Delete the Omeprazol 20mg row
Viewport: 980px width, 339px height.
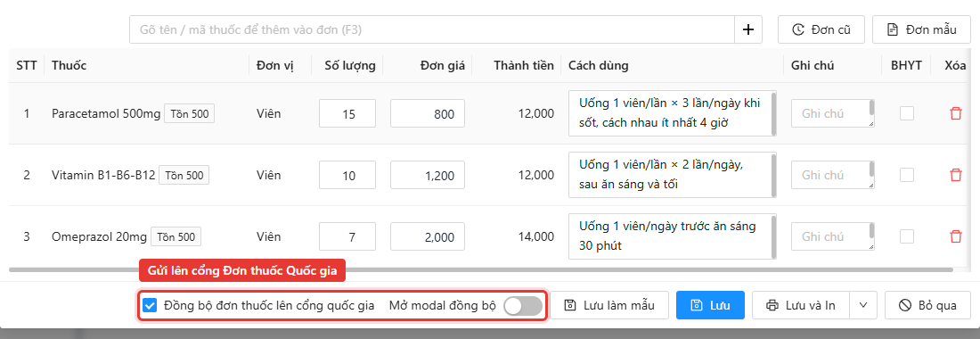click(955, 236)
